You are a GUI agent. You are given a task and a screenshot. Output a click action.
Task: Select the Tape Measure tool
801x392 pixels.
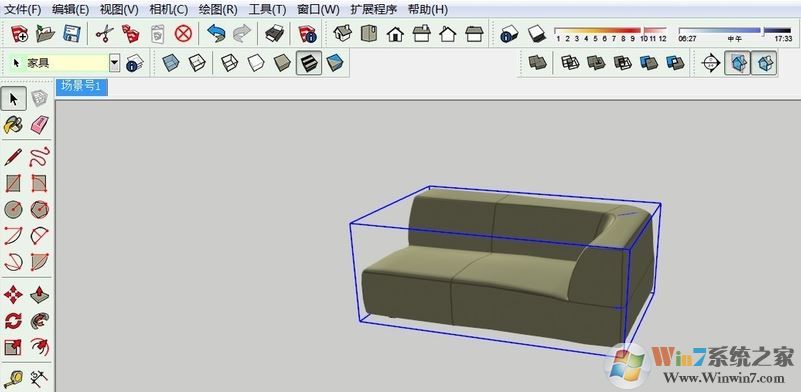tap(13, 379)
